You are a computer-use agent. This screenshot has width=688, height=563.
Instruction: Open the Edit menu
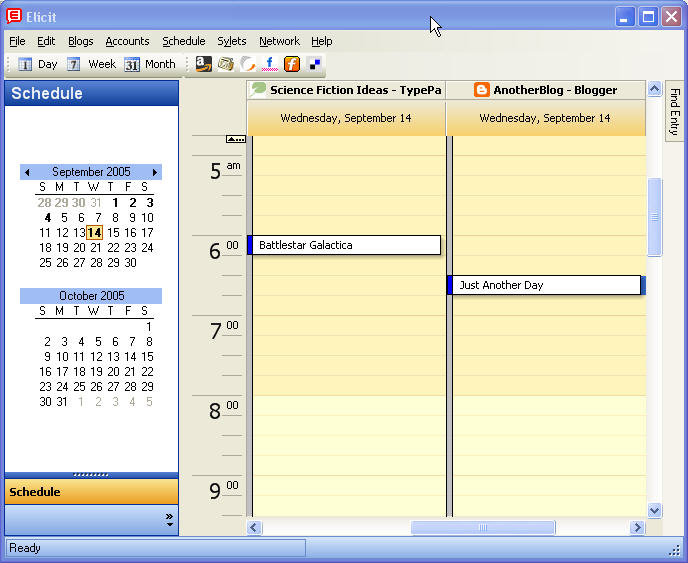point(46,41)
